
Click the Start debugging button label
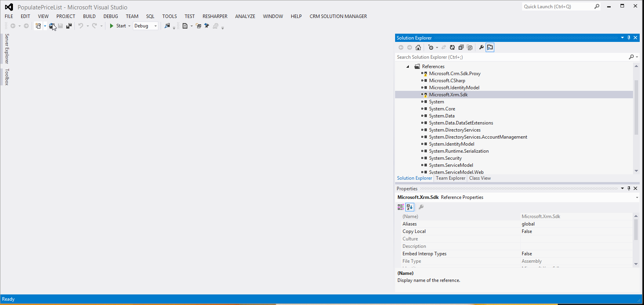(x=121, y=26)
